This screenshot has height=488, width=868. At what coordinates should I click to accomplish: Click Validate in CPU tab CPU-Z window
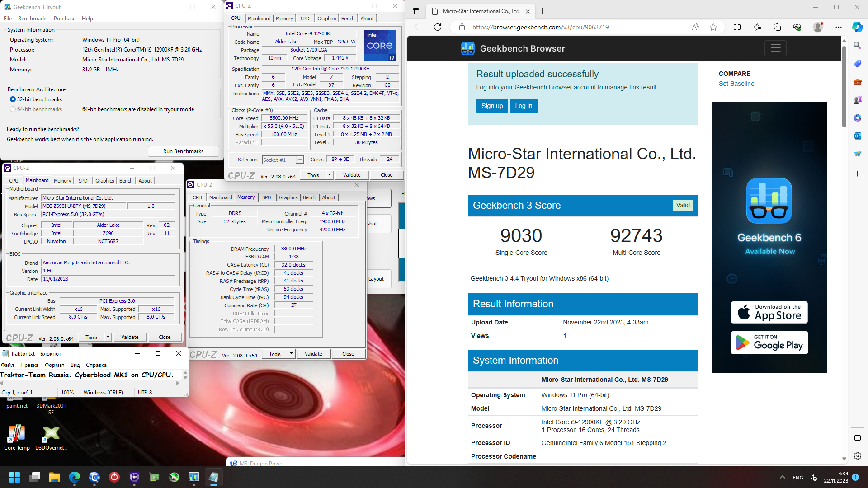(352, 175)
